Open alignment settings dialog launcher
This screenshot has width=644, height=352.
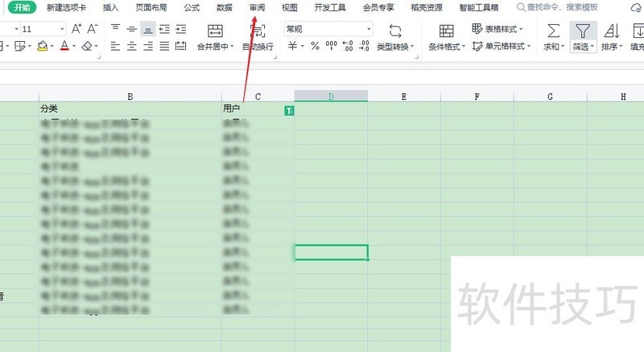click(275, 57)
